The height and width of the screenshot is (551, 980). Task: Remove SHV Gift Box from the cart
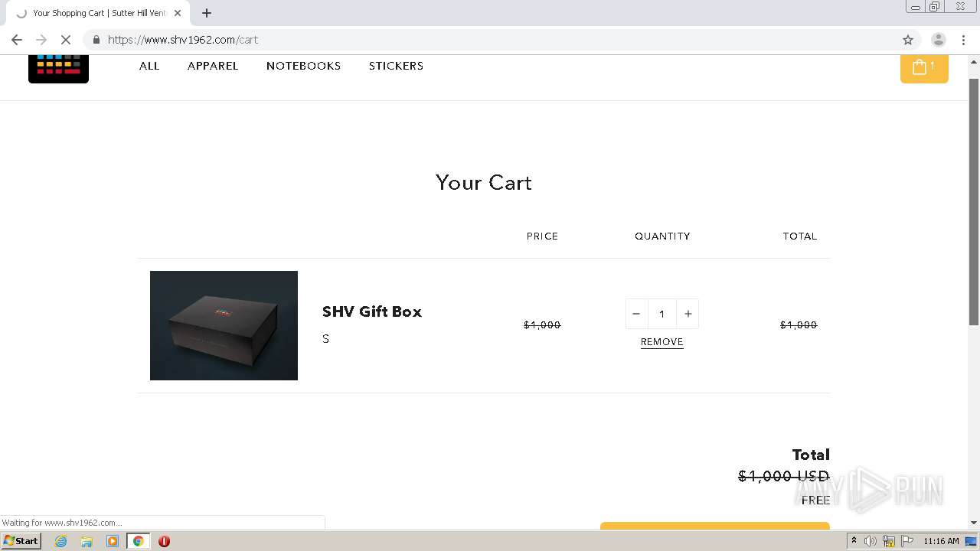661,342
